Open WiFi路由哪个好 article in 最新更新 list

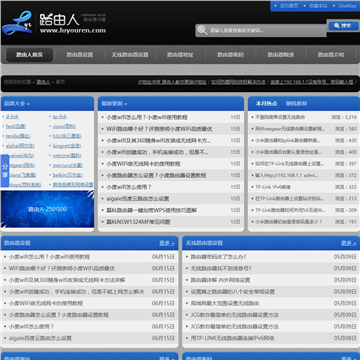[x=159, y=129]
